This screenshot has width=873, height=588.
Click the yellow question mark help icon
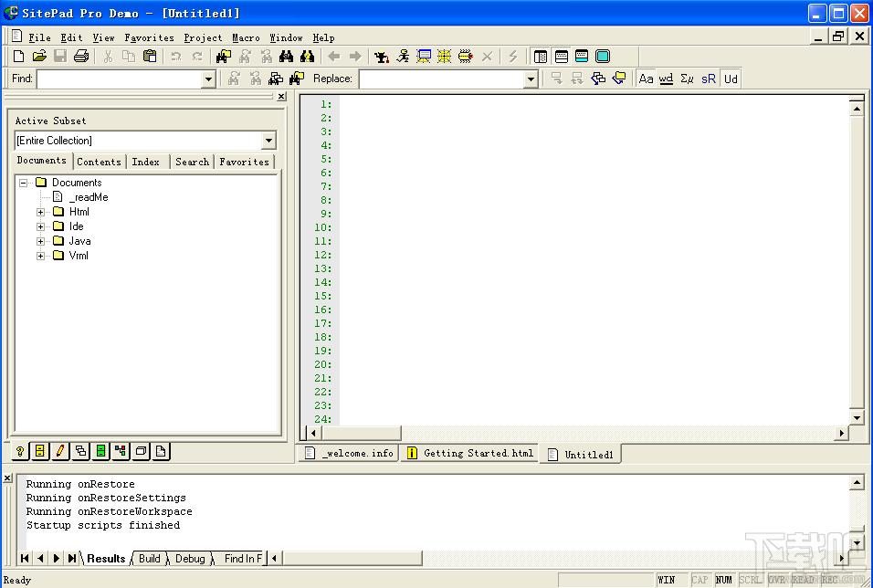20,451
